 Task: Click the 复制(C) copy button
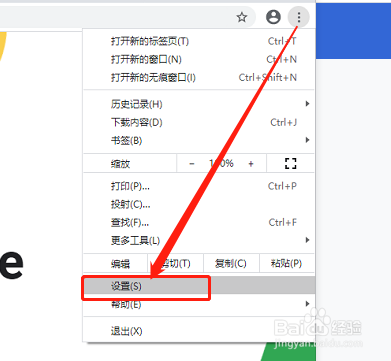(x=231, y=264)
